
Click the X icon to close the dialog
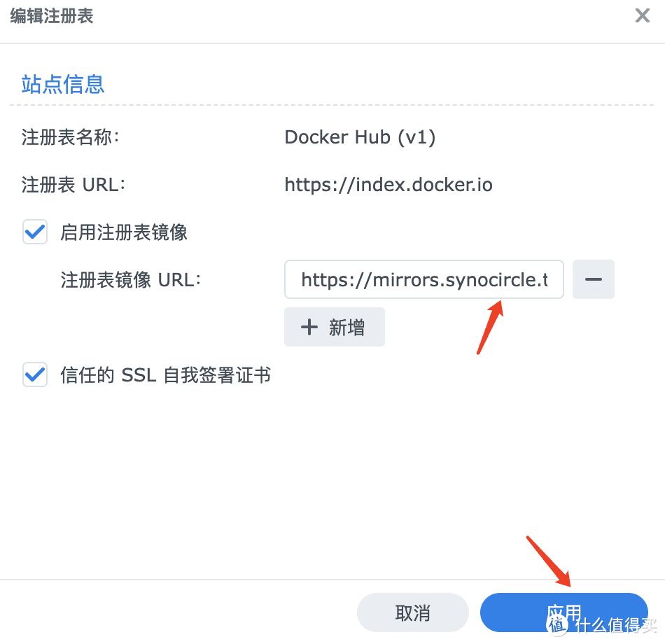click(x=642, y=15)
